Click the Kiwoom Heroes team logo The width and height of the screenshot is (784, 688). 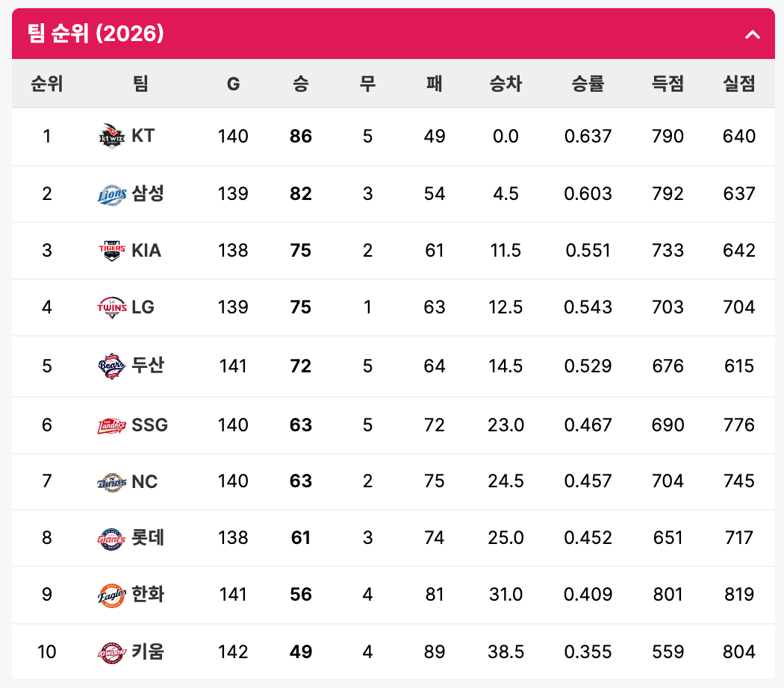pos(111,652)
